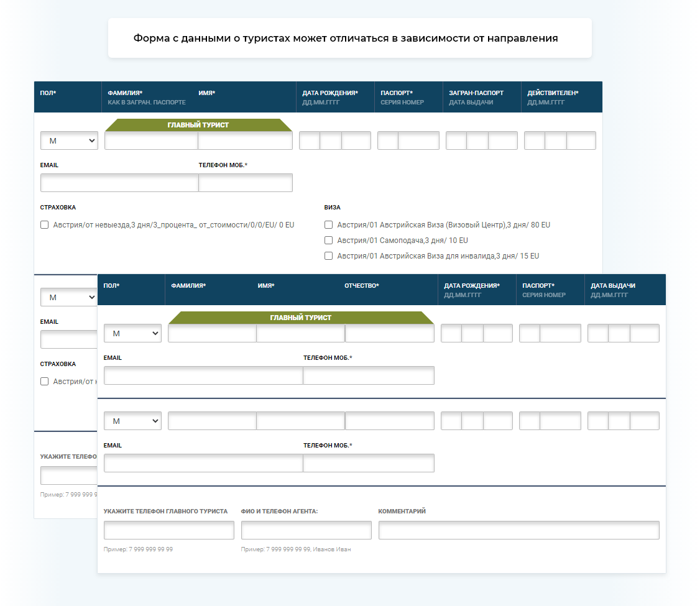700x606 pixels.
Task: Toggle the topmost страховка от невыезда checkbox
Action: tap(44, 225)
